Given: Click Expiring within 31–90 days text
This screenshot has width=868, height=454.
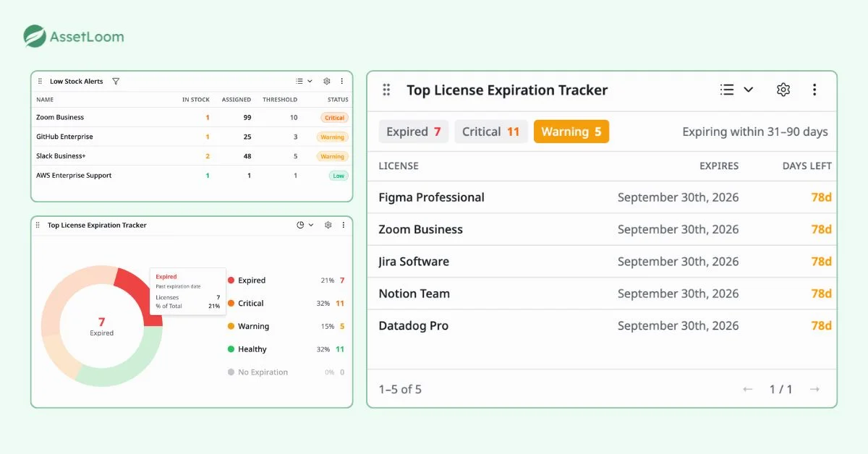Looking at the screenshot, I should pyautogui.click(x=755, y=132).
